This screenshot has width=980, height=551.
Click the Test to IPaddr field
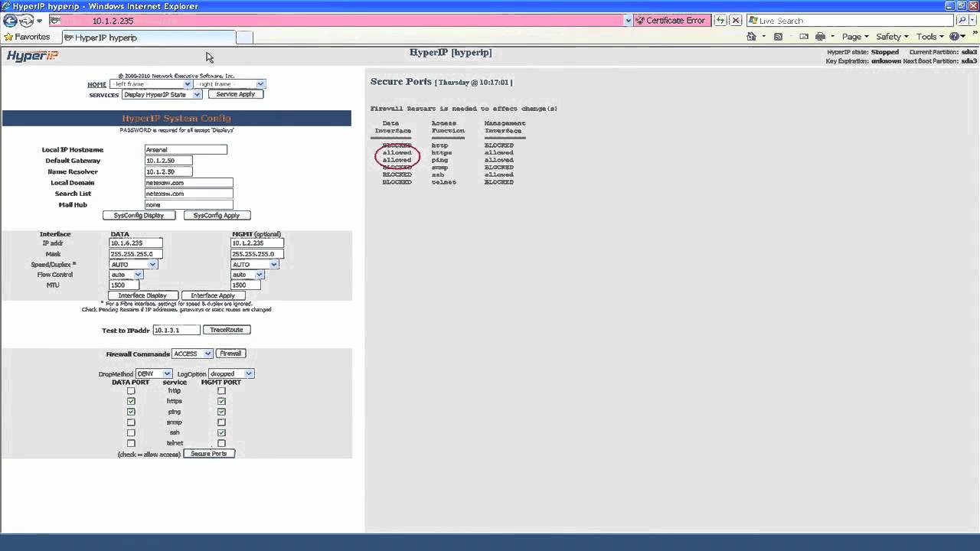pyautogui.click(x=176, y=330)
